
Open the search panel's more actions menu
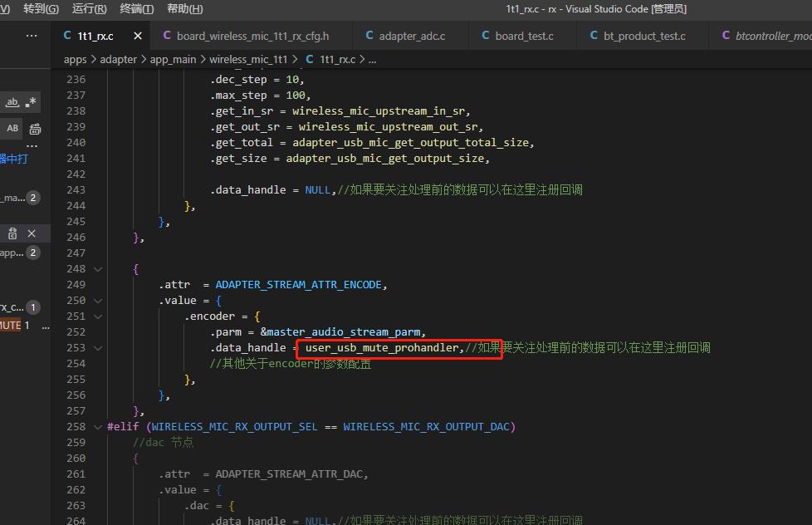pyautogui.click(x=32, y=36)
